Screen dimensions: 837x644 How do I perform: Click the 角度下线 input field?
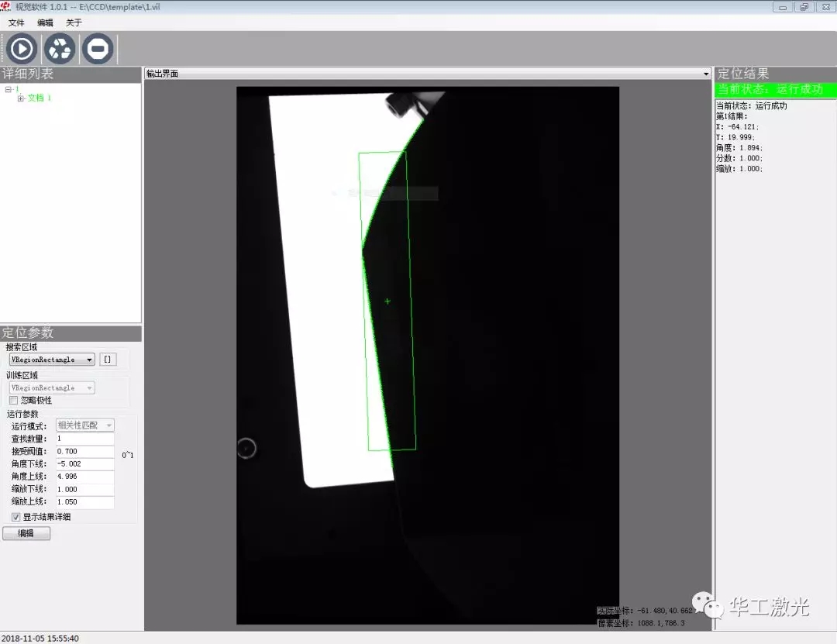[x=84, y=463]
